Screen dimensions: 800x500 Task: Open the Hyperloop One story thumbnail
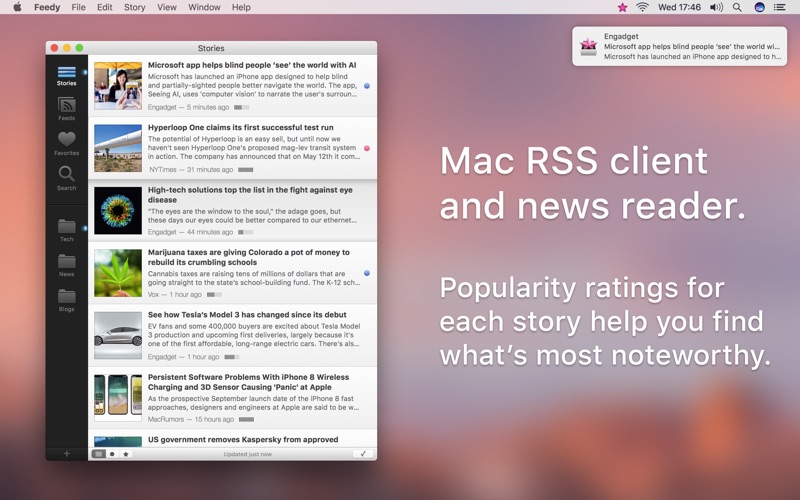click(118, 148)
